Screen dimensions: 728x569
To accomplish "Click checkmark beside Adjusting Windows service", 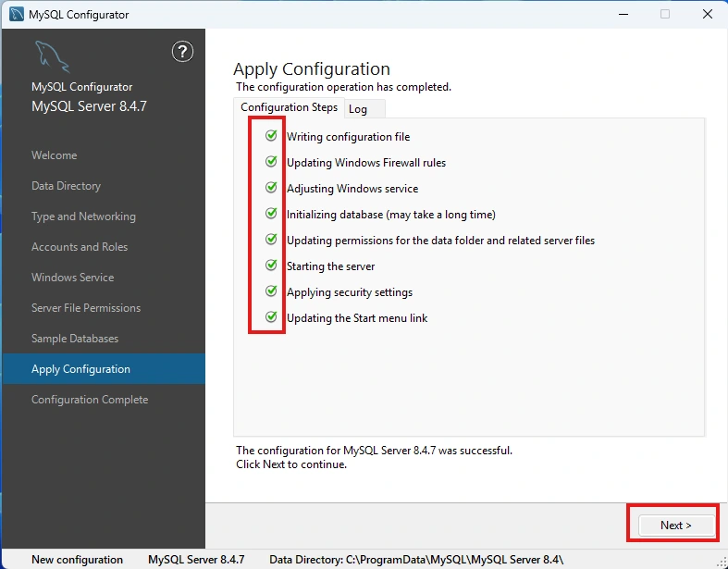I will [271, 188].
